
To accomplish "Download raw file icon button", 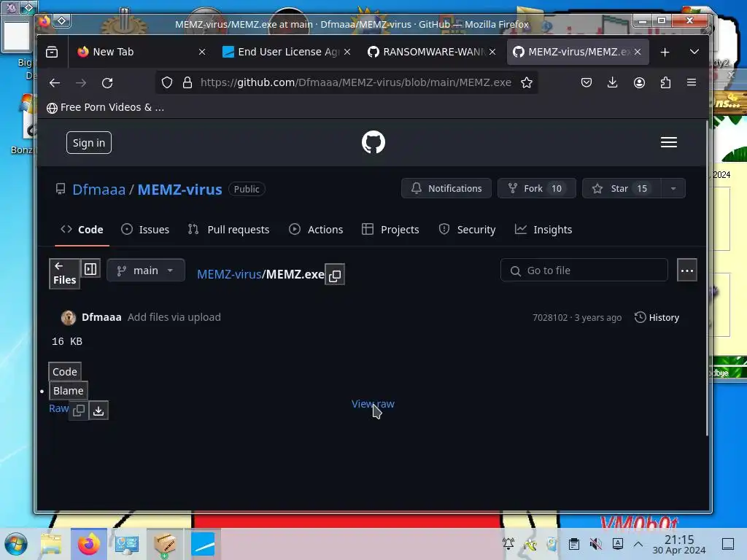I will tap(98, 410).
